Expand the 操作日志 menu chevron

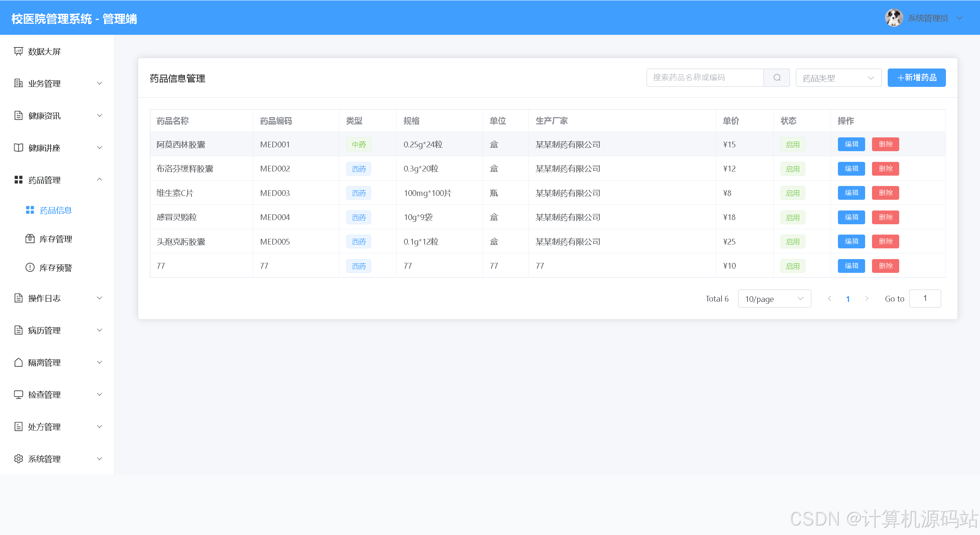point(100,298)
